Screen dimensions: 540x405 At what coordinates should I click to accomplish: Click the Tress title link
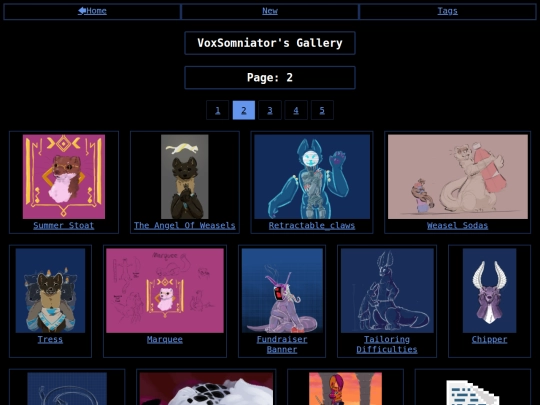(50, 340)
